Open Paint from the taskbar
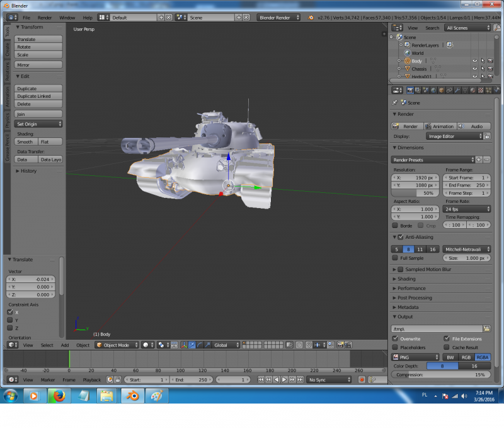Viewport: 504px width, 428px height. [x=156, y=396]
